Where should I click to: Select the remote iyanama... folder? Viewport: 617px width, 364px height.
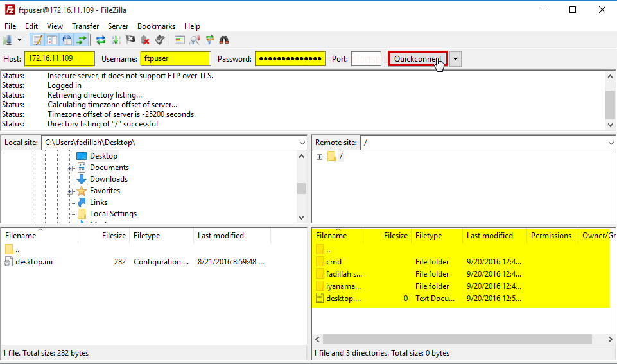coord(343,286)
